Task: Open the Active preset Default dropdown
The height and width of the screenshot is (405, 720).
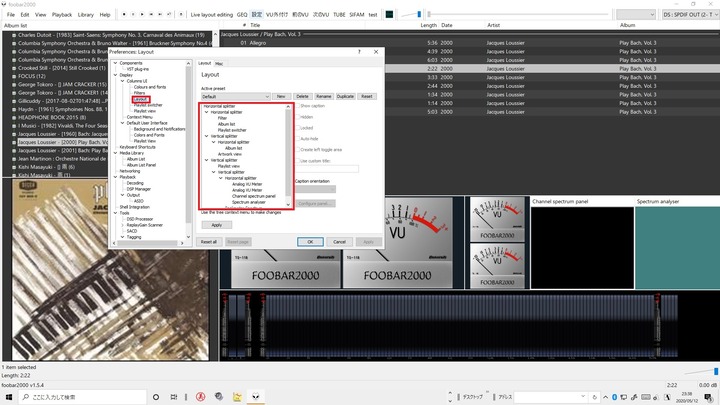Action: tap(236, 96)
